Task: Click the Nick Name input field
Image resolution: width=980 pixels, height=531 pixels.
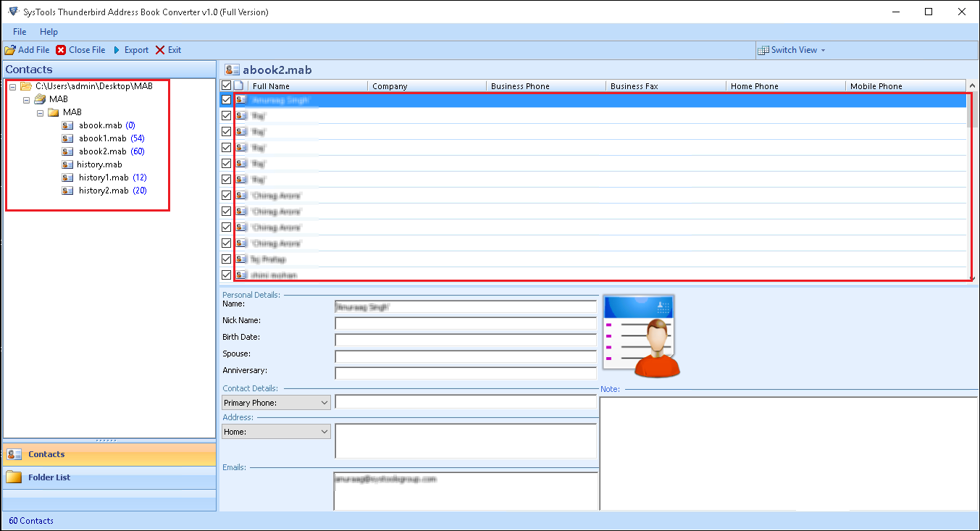Action: click(x=466, y=323)
